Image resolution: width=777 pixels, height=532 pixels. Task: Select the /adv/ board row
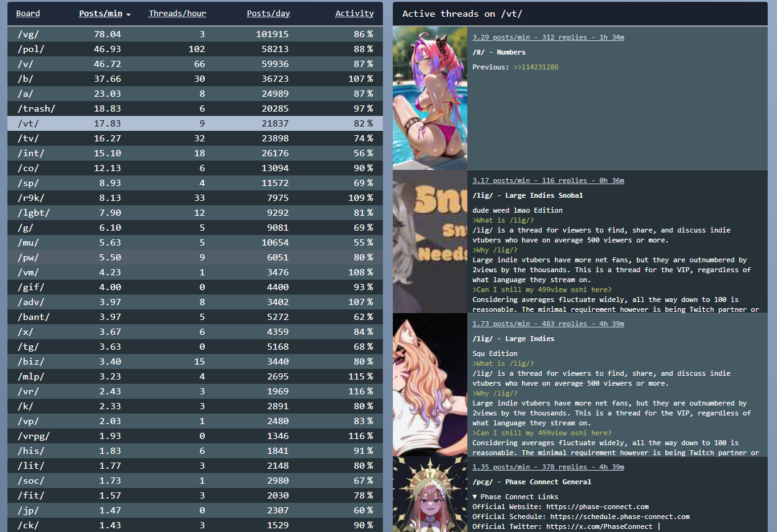pos(195,302)
